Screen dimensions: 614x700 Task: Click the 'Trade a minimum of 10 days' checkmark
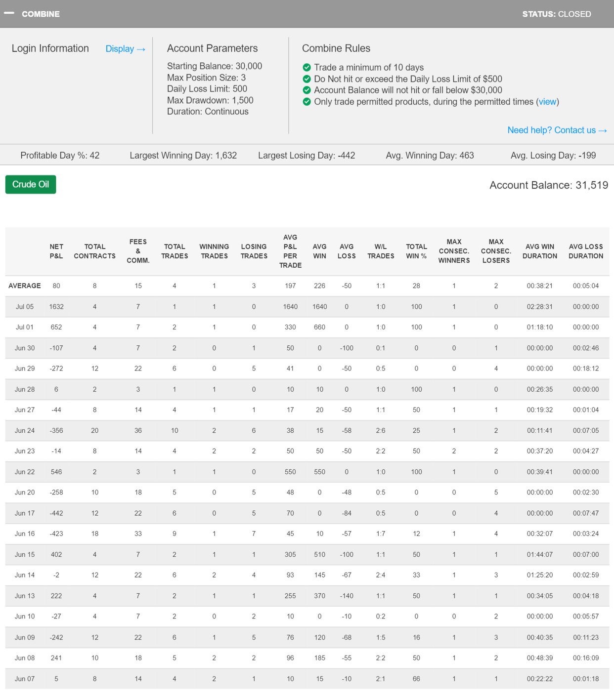pyautogui.click(x=307, y=68)
